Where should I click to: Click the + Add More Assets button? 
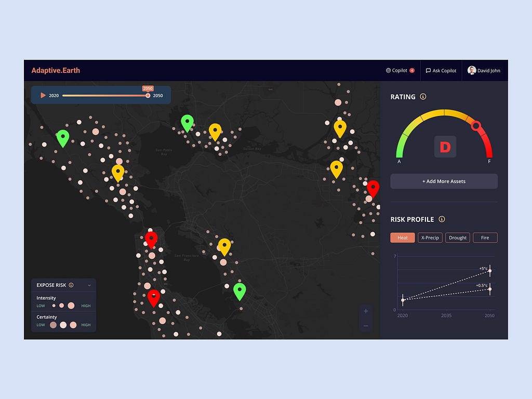click(444, 181)
